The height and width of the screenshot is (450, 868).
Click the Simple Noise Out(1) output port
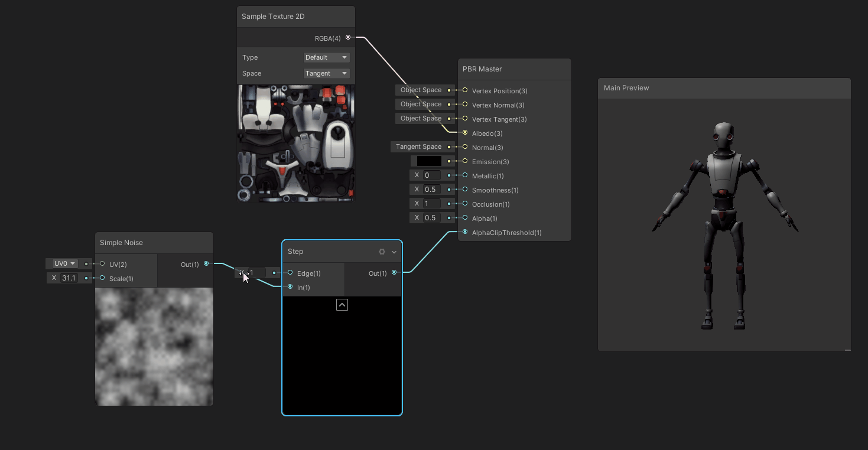pyautogui.click(x=206, y=264)
